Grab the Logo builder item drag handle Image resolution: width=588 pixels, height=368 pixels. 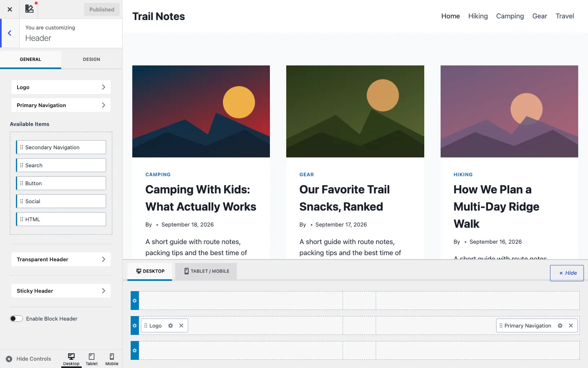tap(146, 326)
